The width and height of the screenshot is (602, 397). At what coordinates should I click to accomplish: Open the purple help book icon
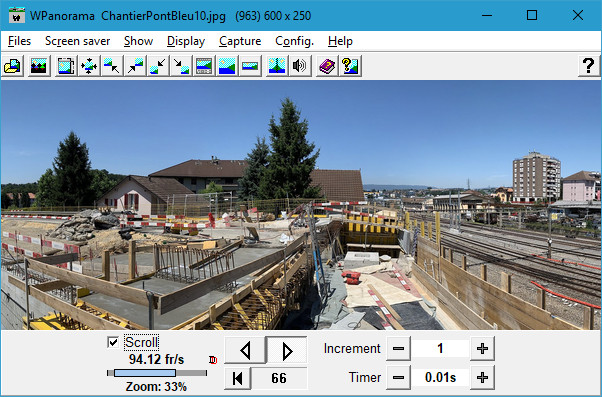327,66
